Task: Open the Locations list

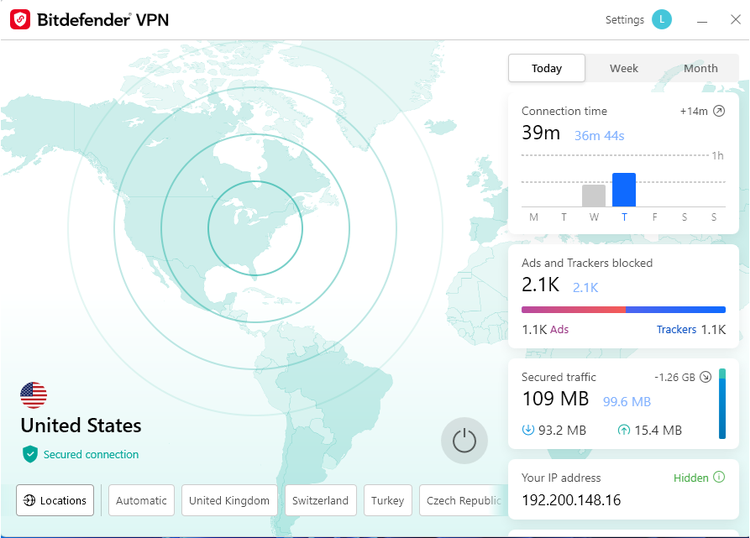Action: pyautogui.click(x=55, y=500)
